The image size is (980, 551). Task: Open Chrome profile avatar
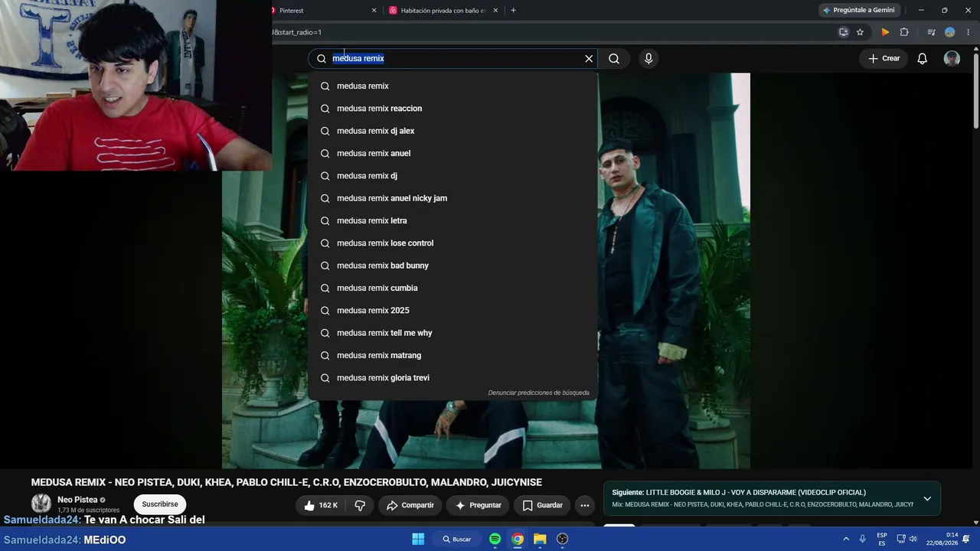click(x=950, y=32)
